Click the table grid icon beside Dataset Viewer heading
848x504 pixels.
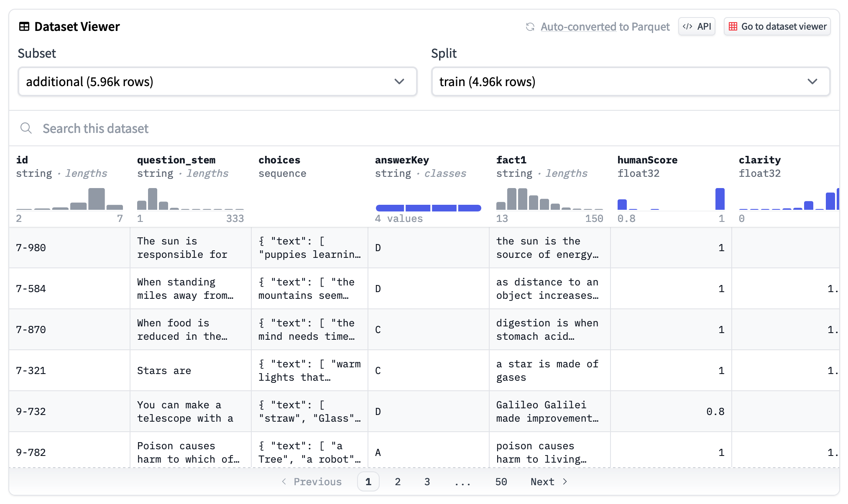pos(25,26)
